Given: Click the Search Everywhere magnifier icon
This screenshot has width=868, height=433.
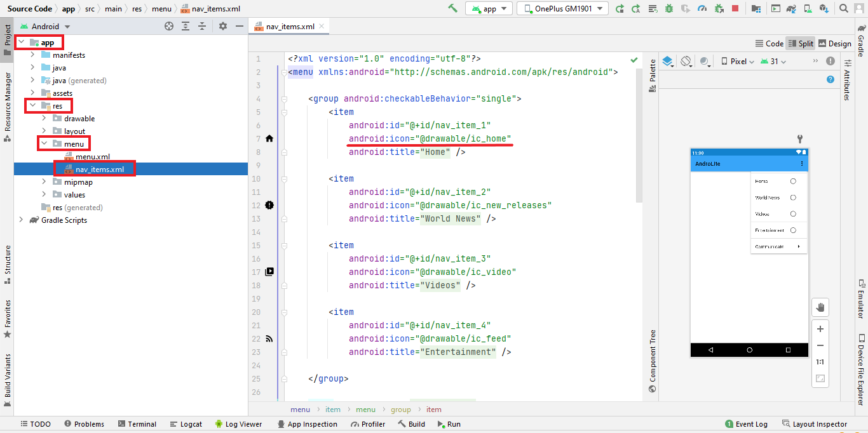Looking at the screenshot, I should (843, 9).
